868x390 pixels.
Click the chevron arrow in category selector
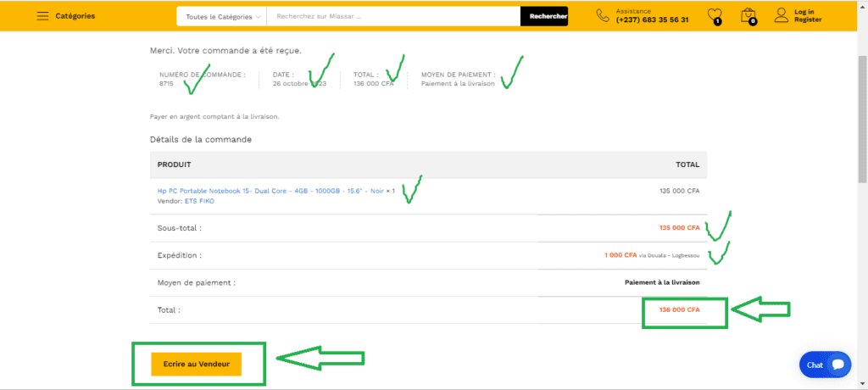pos(258,17)
